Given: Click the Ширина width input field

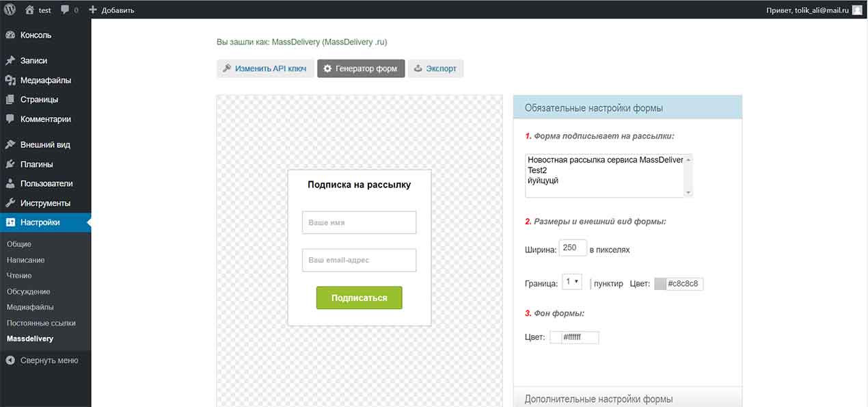Looking at the screenshot, I should pyautogui.click(x=573, y=248).
